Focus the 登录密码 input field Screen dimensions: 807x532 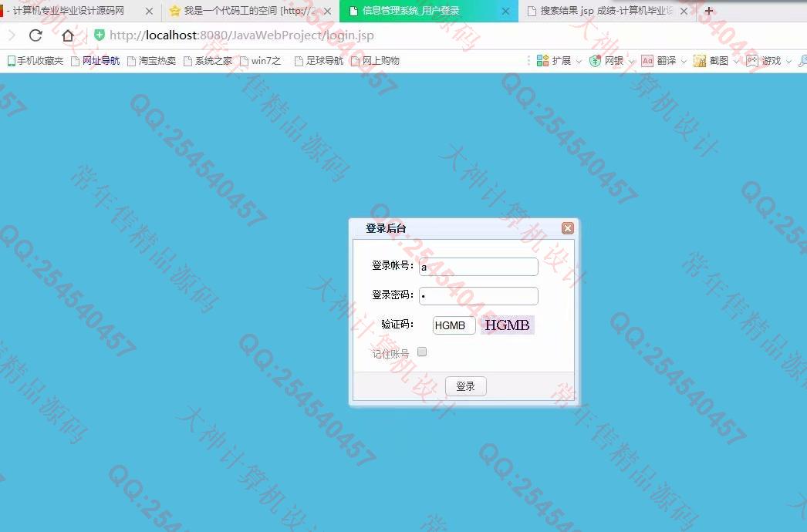[478, 296]
